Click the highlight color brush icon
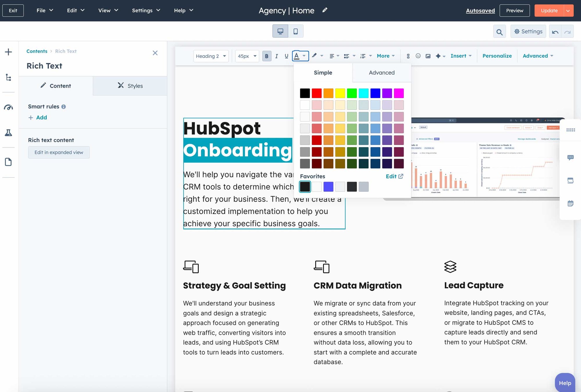 point(314,55)
